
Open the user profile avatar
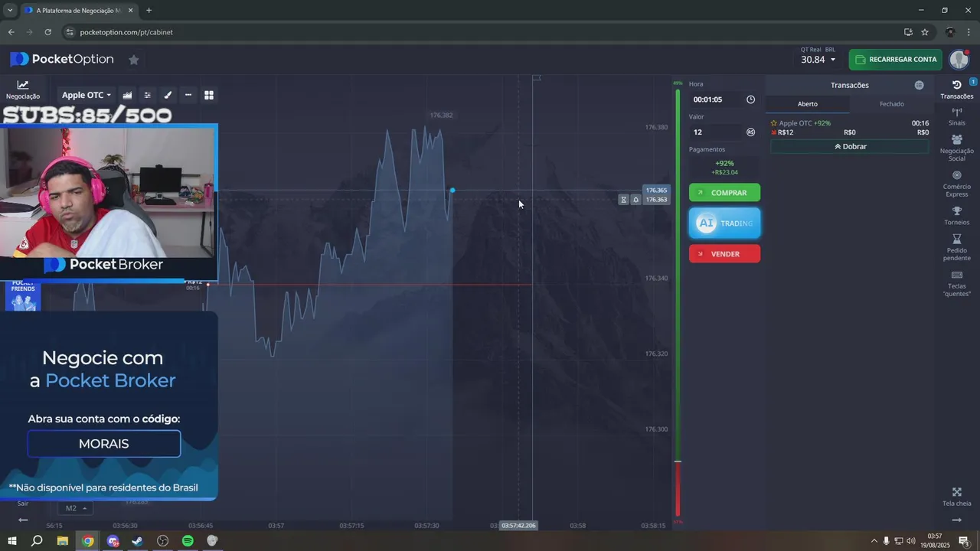click(x=959, y=59)
